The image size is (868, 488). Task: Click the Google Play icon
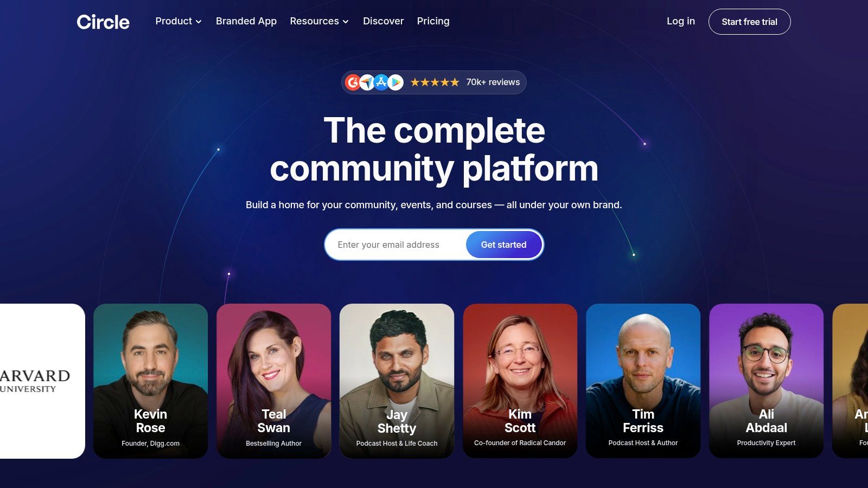396,82
